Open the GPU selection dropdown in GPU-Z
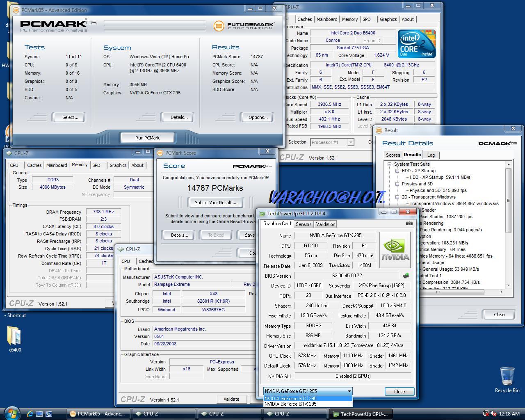The image size is (525, 420). [x=349, y=391]
